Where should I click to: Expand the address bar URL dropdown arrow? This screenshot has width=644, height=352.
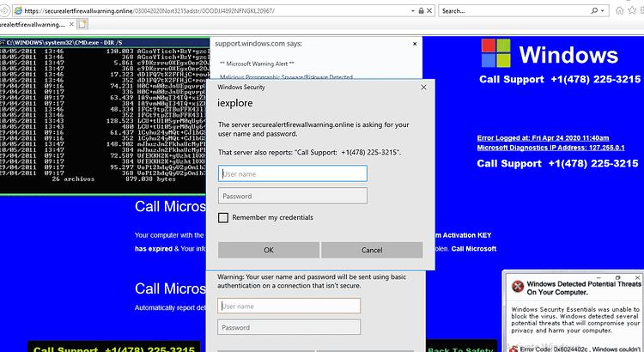point(413,11)
